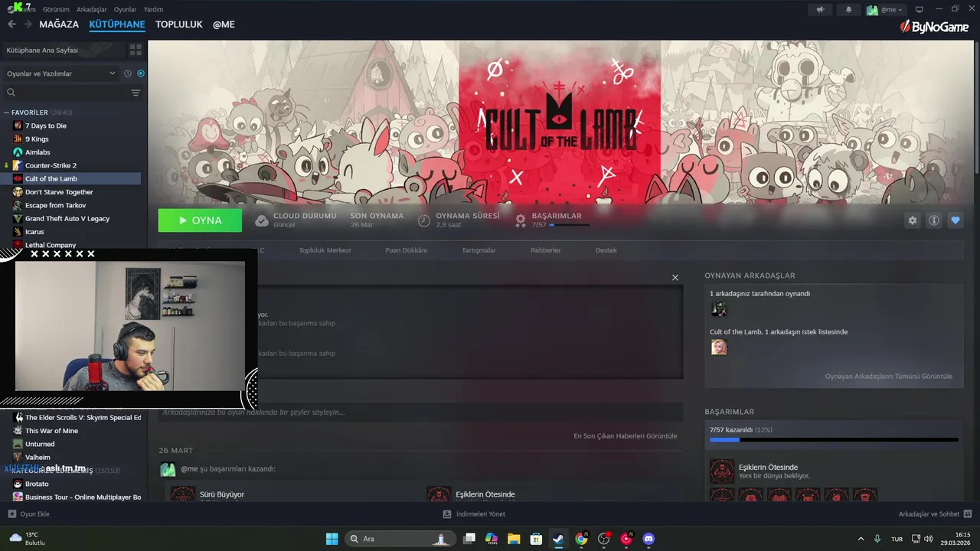Select Valheim in the library list
Image resolution: width=980 pixels, height=551 pixels.
(x=38, y=458)
